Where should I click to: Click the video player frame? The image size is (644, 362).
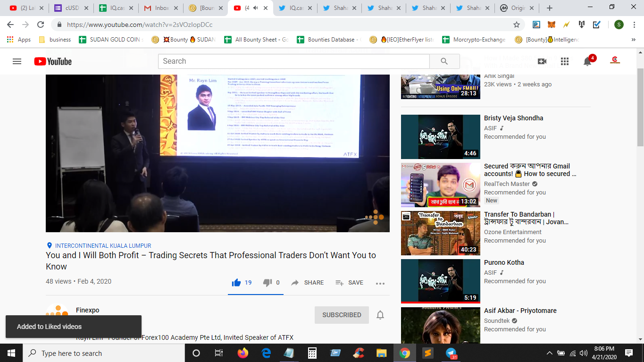pyautogui.click(x=217, y=153)
